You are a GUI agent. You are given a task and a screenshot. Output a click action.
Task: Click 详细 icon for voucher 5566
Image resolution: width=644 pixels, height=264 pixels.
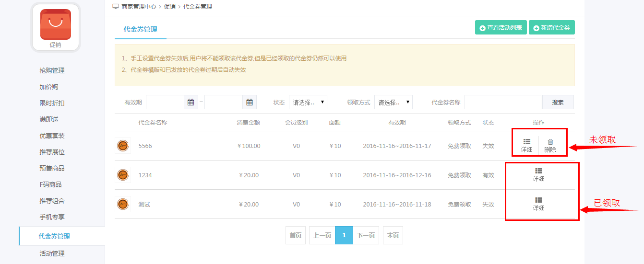526,142
